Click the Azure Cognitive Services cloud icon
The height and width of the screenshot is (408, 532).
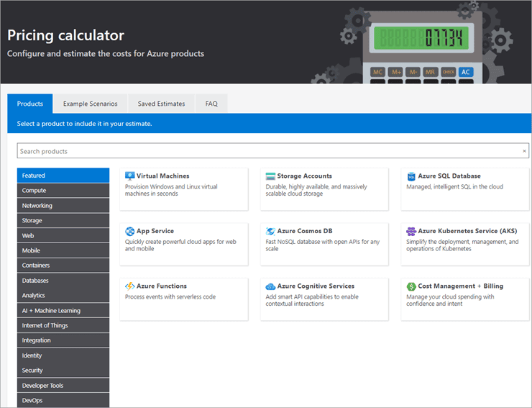270,286
